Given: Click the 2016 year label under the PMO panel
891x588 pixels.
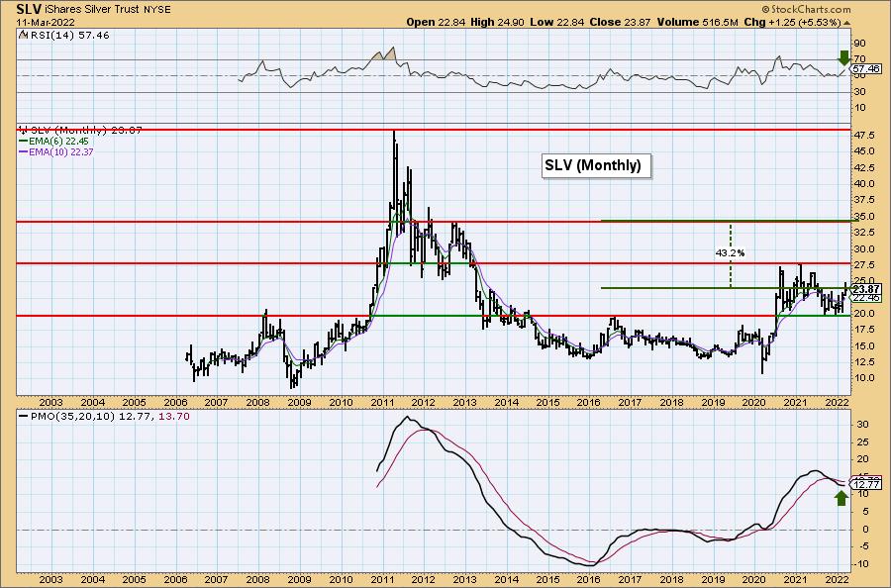Looking at the screenshot, I should [x=589, y=579].
